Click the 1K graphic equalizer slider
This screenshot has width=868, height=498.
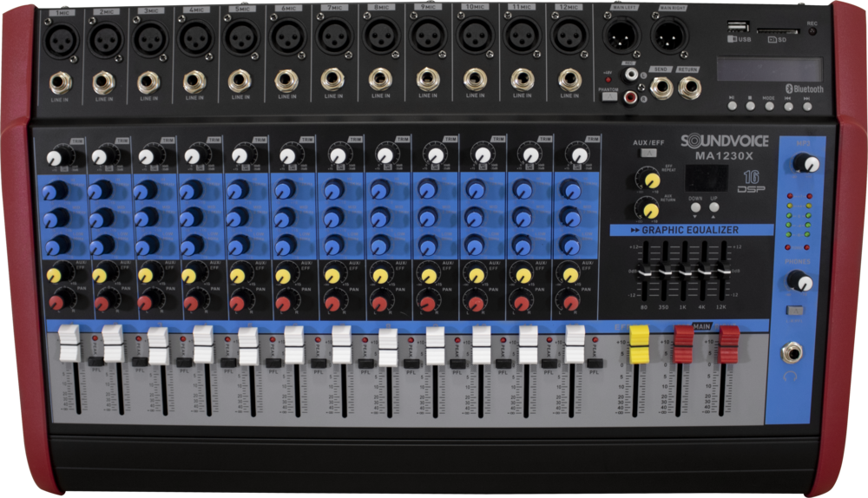684,272
